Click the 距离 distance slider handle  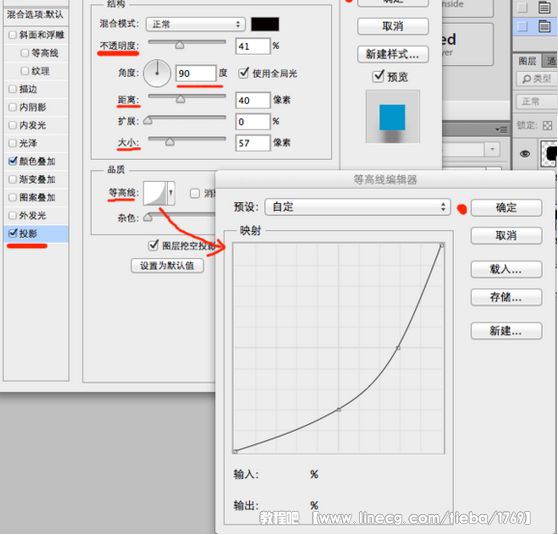180,99
